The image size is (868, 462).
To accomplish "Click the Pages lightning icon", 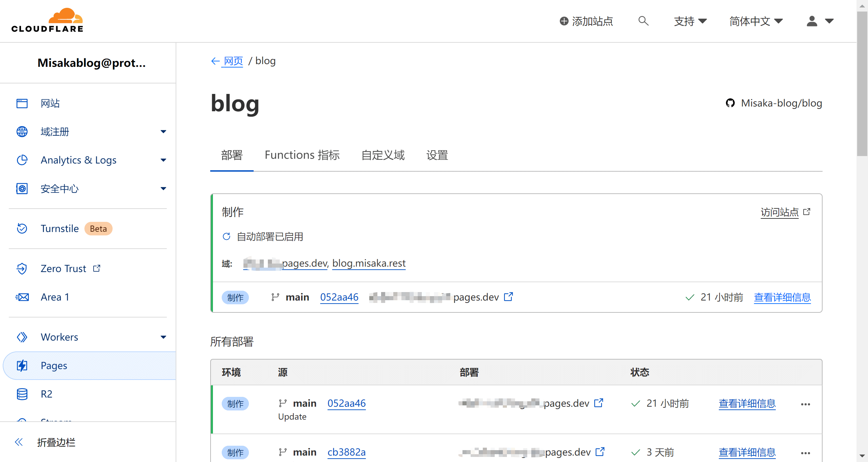I will coord(22,366).
